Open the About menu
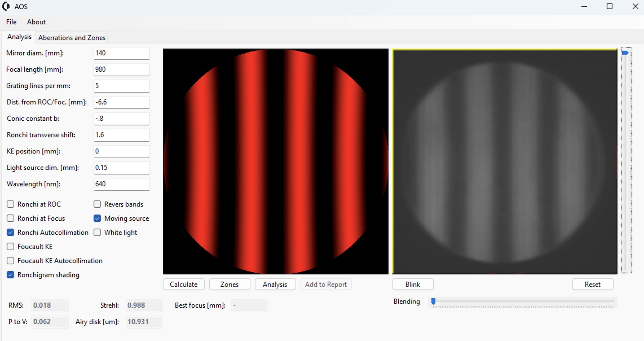Image resolution: width=644 pixels, height=341 pixels. tap(36, 22)
